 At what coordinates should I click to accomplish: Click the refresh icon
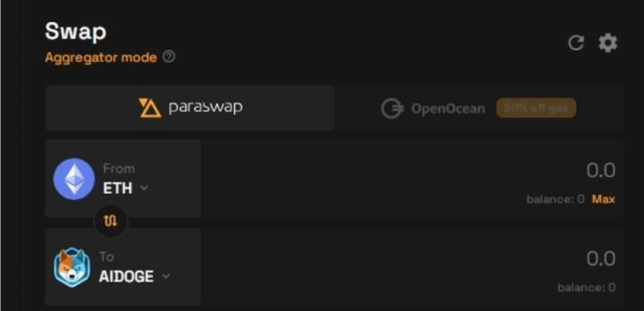575,43
